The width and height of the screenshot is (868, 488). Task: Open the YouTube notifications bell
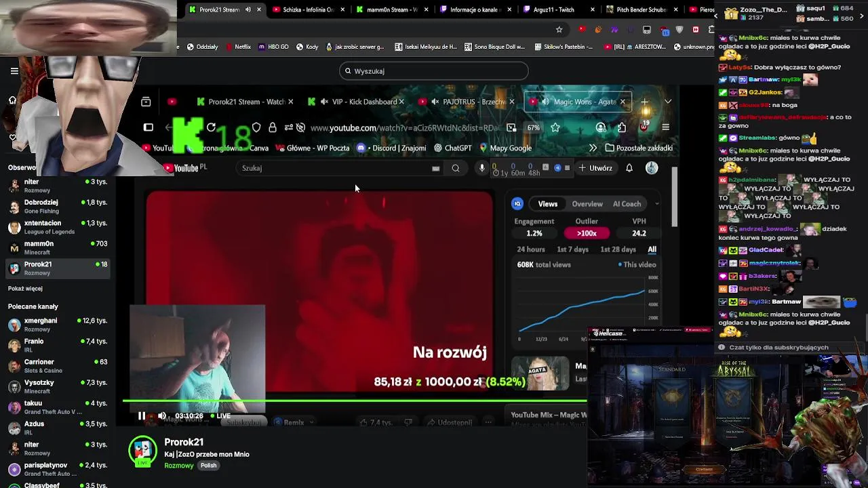[629, 168]
